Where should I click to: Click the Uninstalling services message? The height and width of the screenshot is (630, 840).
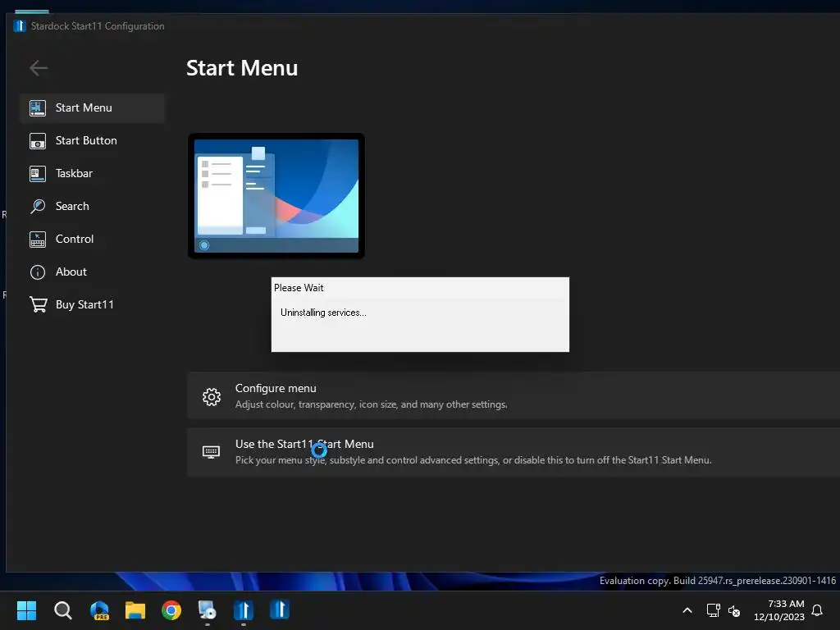323,313
